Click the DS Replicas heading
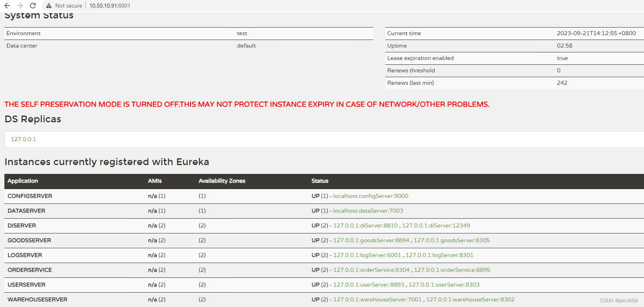The height and width of the screenshot is (307, 644). 33,119
